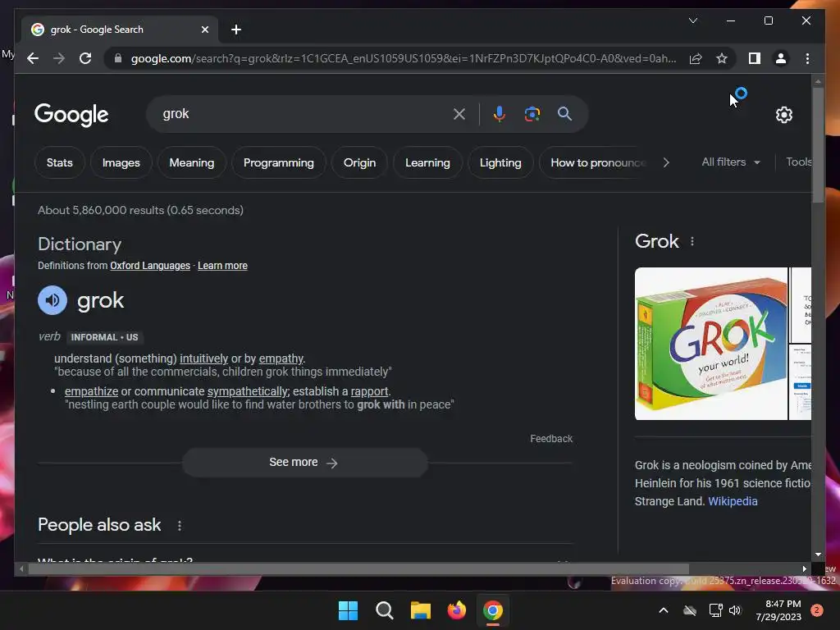View site information via lock icon
This screenshot has width=840, height=630.
click(118, 58)
